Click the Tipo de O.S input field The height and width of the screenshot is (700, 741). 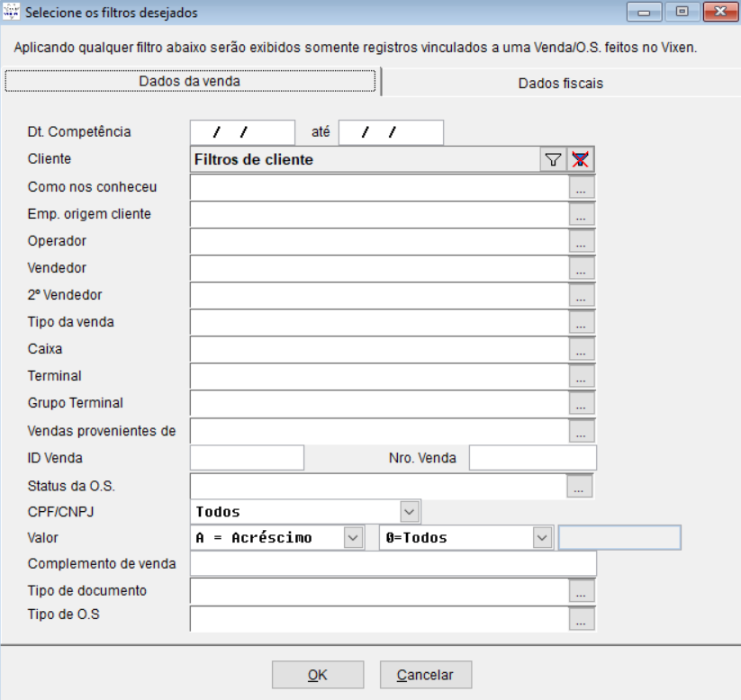[x=379, y=618]
